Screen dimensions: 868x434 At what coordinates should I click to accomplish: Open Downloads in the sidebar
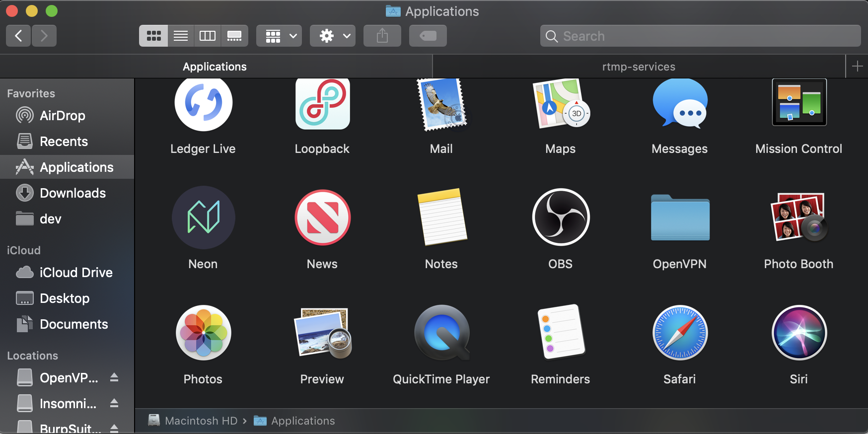[67, 193]
